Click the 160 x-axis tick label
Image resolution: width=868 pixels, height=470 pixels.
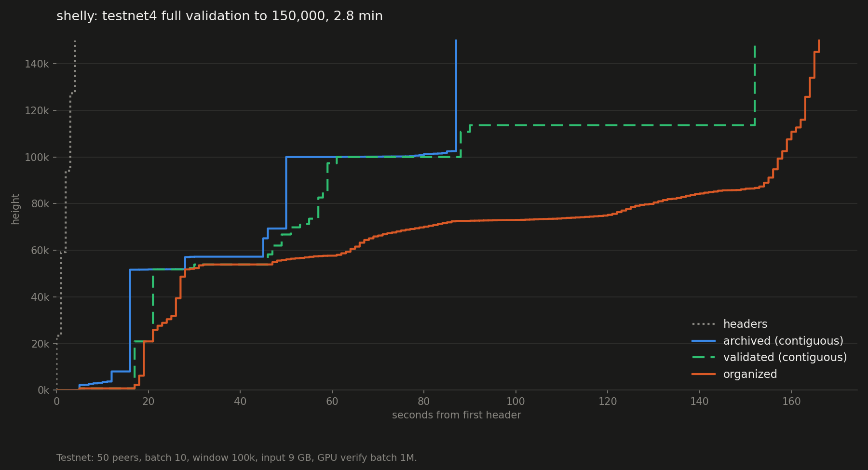coord(791,402)
